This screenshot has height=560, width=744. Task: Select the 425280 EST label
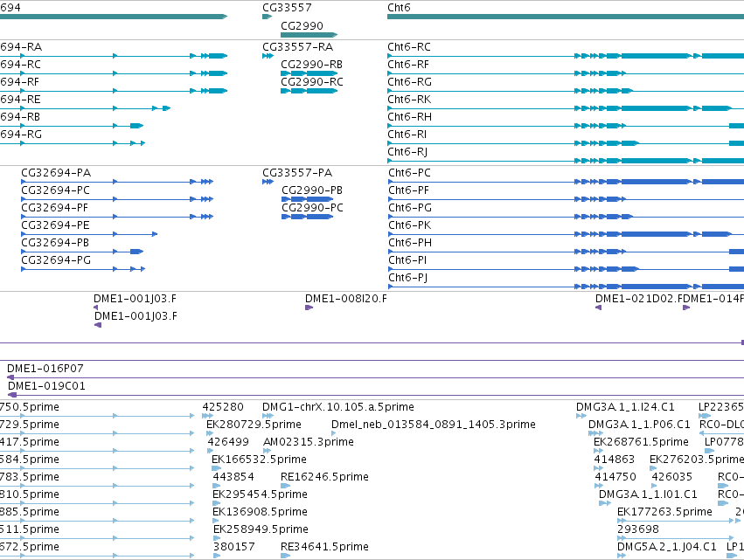223,407
